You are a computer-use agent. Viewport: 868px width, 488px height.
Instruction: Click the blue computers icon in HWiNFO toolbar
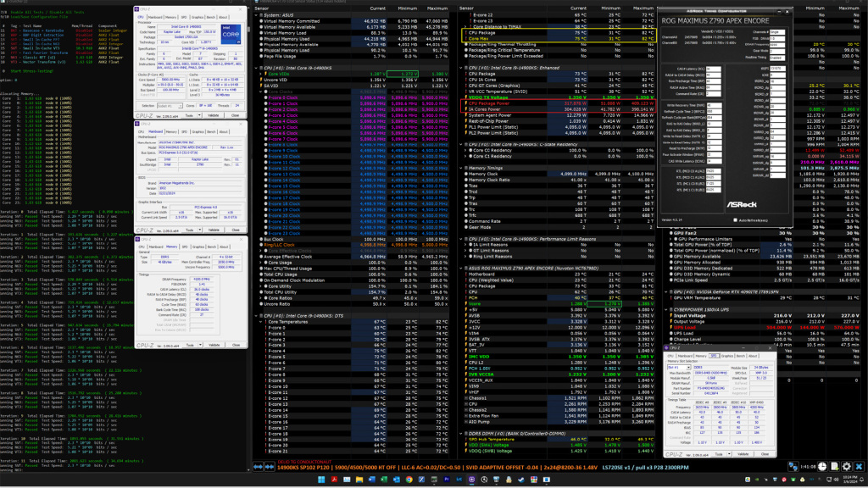[793, 466]
